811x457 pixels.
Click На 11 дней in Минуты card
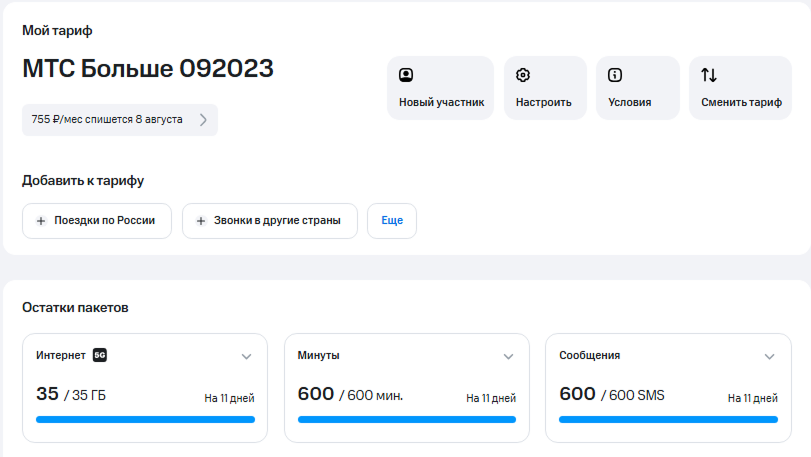click(x=491, y=398)
